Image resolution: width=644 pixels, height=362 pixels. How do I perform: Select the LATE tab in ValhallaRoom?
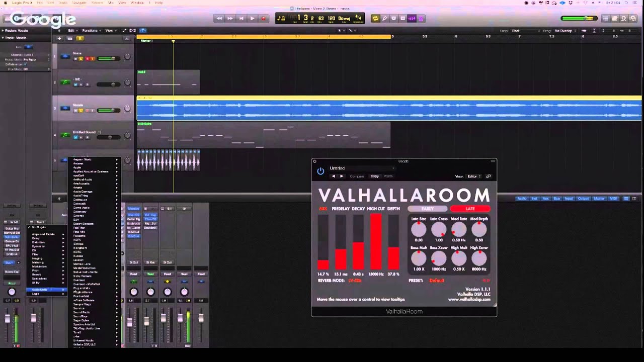pyautogui.click(x=470, y=209)
